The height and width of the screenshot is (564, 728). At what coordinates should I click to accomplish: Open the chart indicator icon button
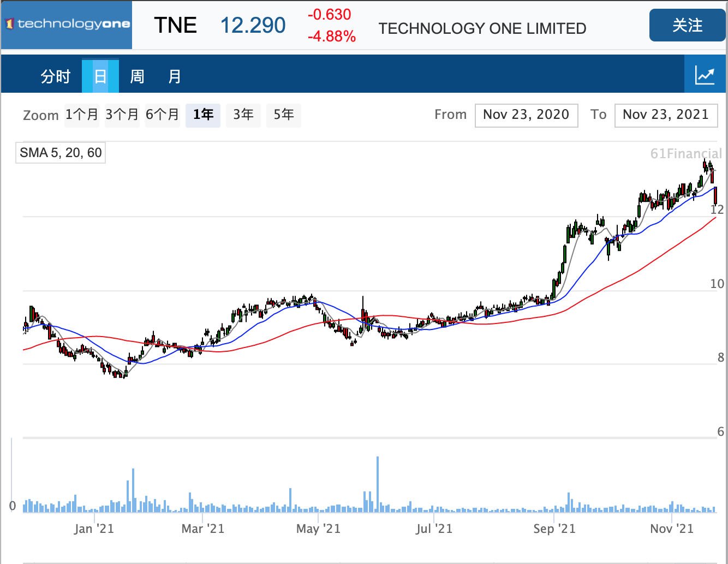705,74
